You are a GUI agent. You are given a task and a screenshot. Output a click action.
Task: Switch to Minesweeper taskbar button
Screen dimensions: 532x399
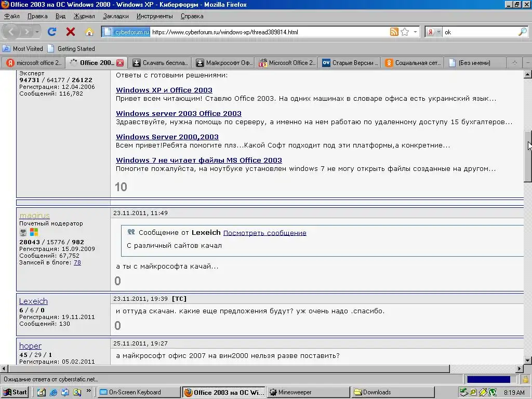(x=309, y=392)
